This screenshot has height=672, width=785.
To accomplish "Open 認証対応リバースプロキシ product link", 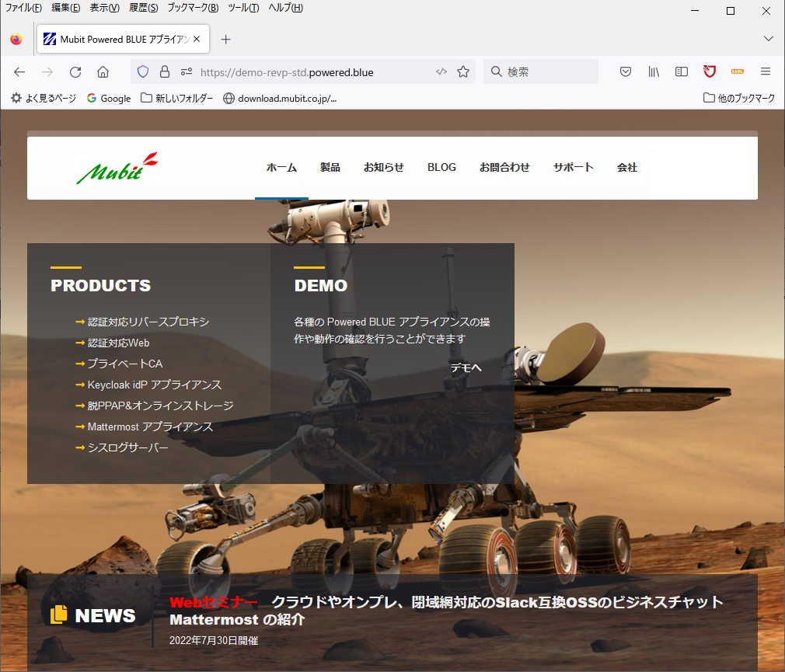I will (x=148, y=322).
